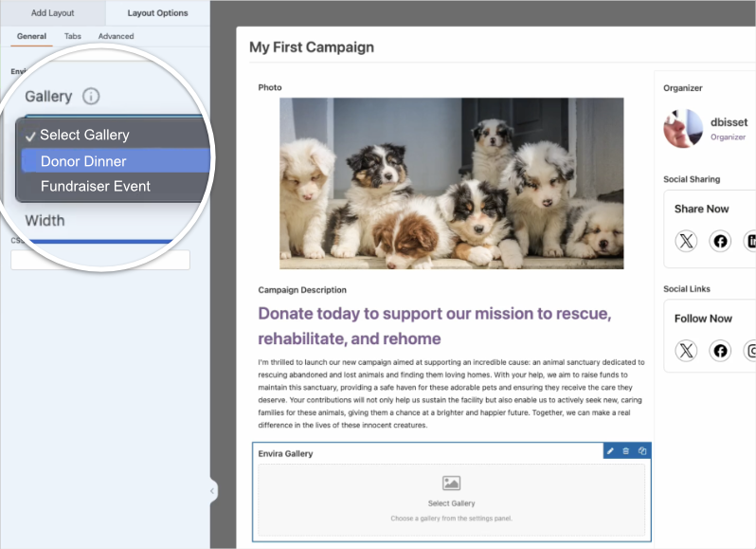Viewport: 756px width, 549px height.
Task: Open the Tabs sub-tab
Action: tap(73, 36)
